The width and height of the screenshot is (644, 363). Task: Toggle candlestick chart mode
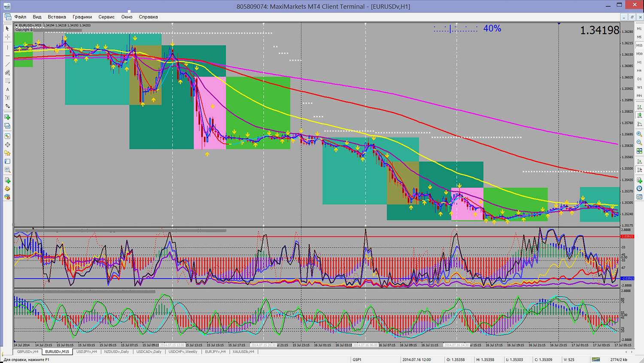(639, 115)
